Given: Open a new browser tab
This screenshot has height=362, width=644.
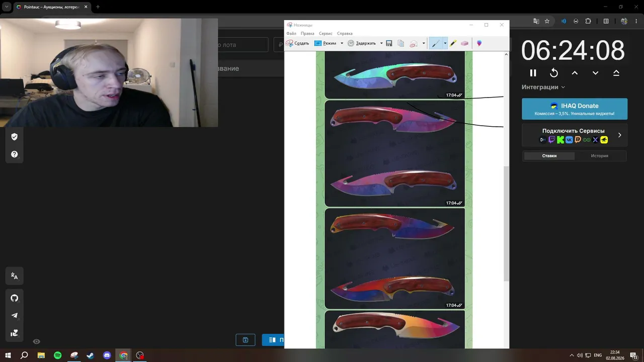Looking at the screenshot, I should pyautogui.click(x=98, y=7).
